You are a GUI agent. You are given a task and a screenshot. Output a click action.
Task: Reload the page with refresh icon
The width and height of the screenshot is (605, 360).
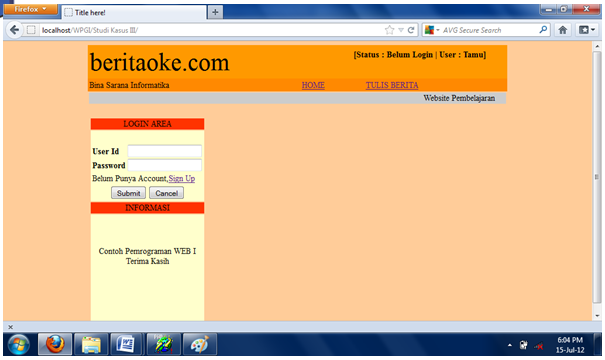[411, 30]
